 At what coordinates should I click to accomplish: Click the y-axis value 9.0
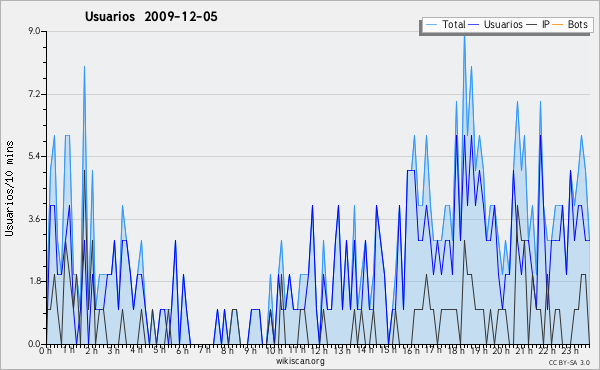pos(34,31)
